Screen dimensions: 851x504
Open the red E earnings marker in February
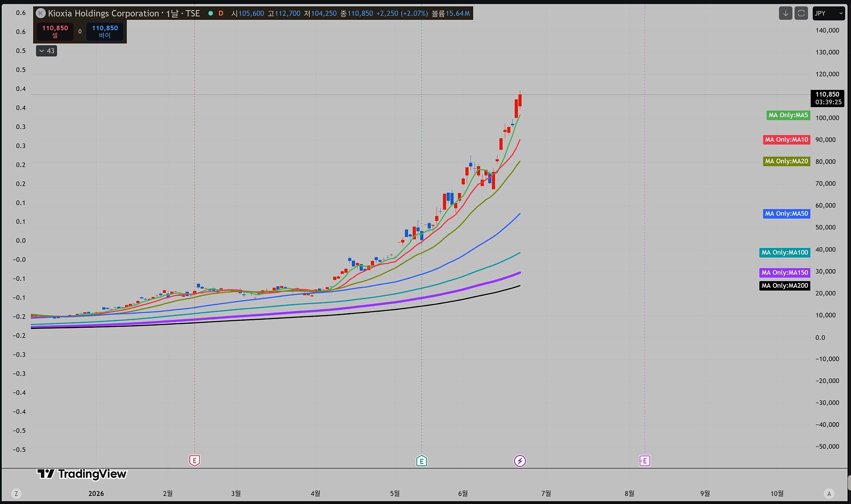click(x=195, y=461)
